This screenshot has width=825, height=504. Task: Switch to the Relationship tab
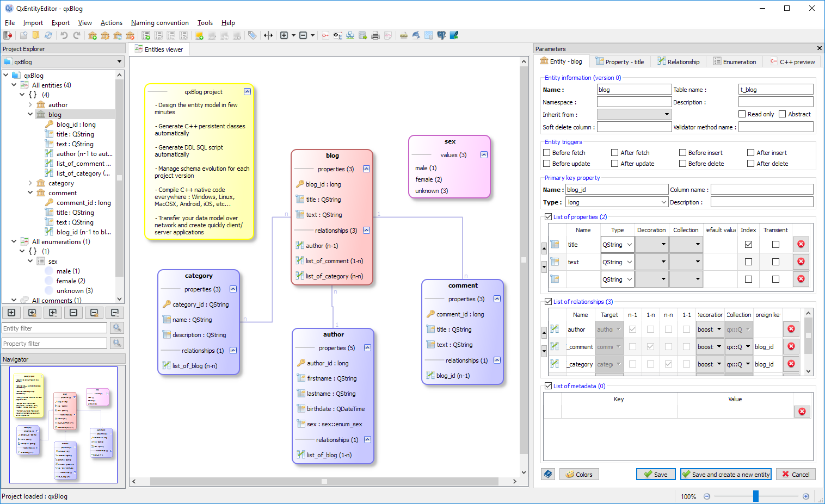pos(678,62)
